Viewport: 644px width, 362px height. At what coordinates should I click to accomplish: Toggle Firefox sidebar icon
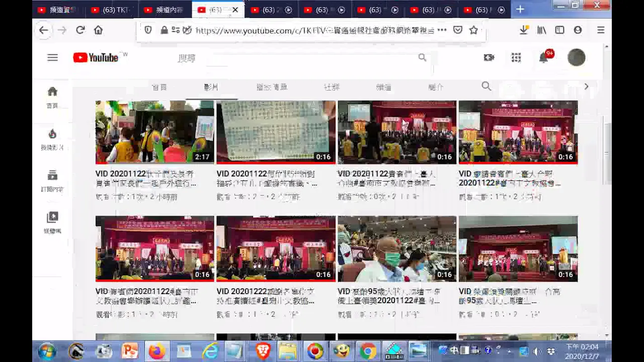point(559,30)
